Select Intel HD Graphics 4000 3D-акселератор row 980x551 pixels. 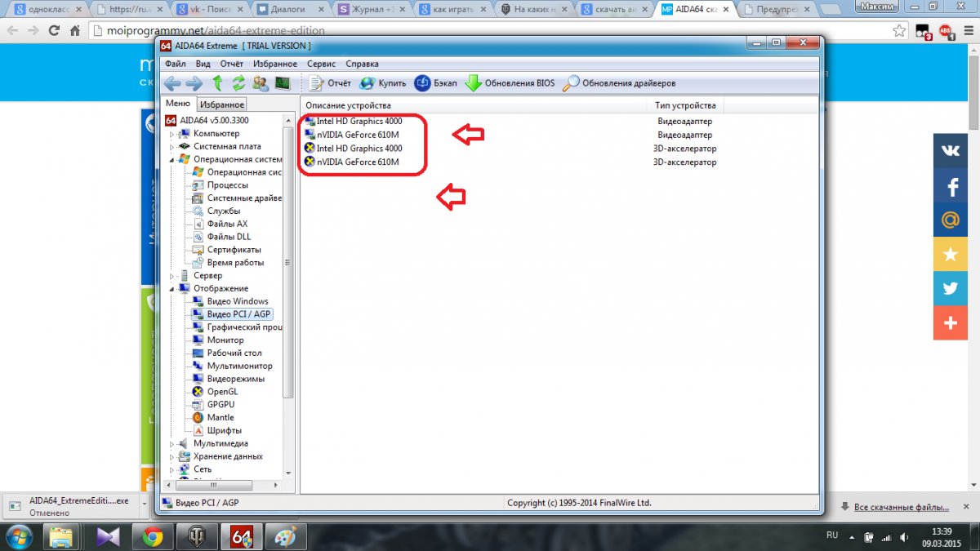coord(559,149)
